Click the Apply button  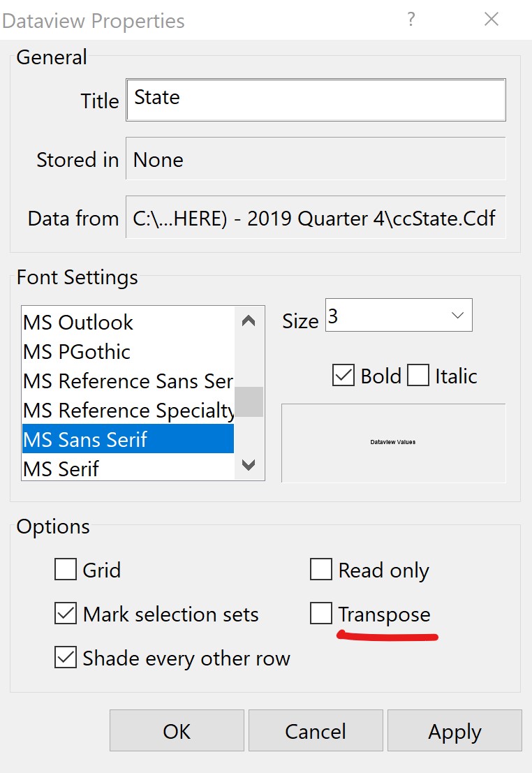(x=455, y=731)
